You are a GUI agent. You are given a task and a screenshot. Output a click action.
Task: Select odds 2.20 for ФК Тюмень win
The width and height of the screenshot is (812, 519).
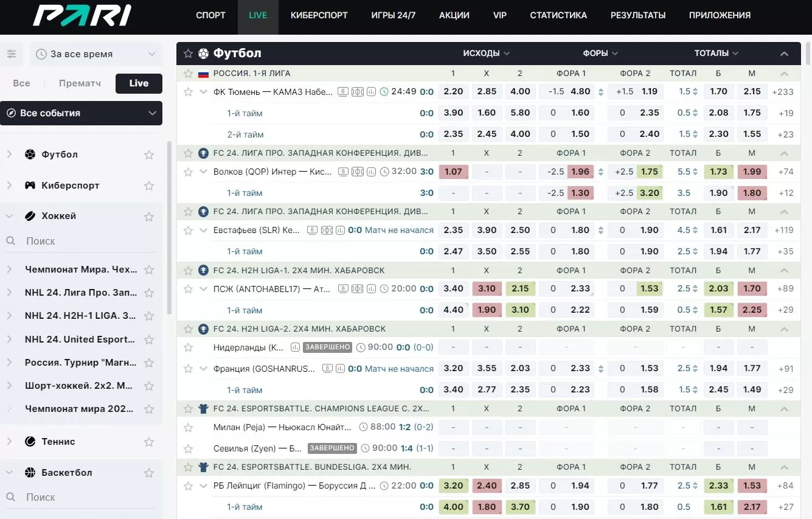(453, 92)
